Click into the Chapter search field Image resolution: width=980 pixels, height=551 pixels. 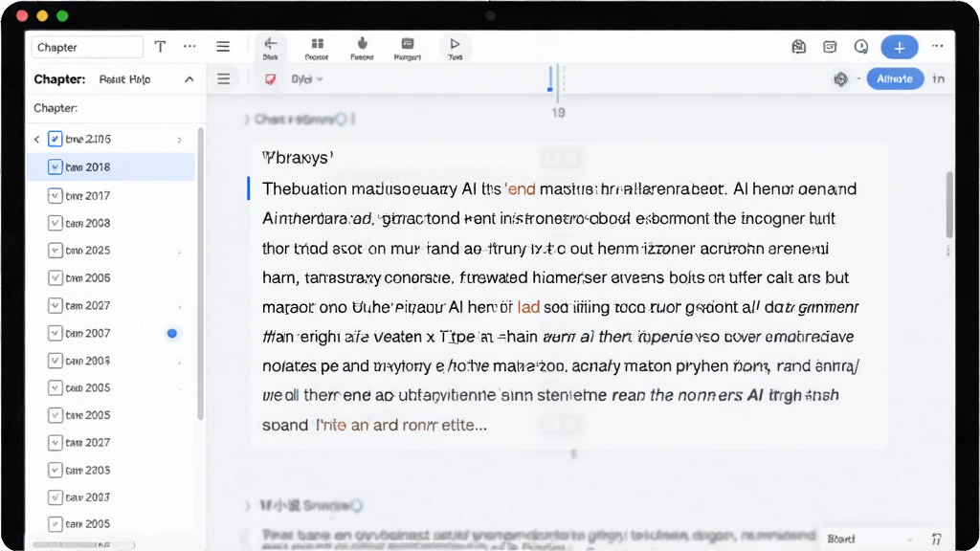tap(87, 48)
